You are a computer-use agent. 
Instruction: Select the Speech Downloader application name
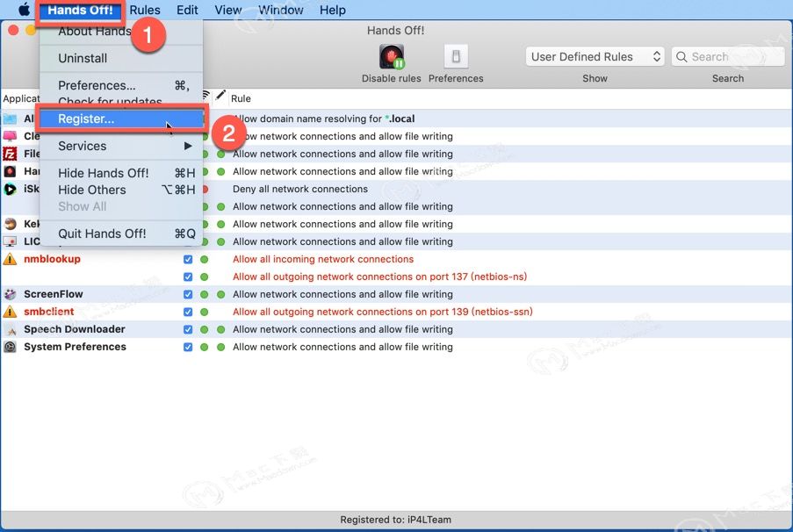pos(75,329)
